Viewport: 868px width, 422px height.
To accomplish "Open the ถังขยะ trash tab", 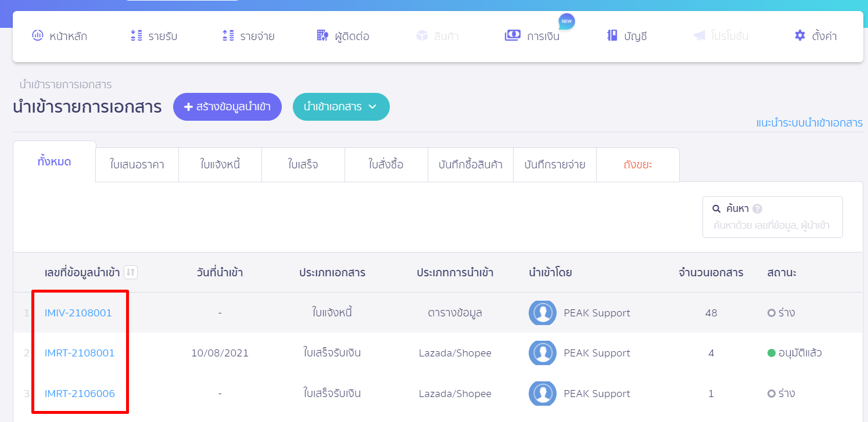I will [x=637, y=165].
